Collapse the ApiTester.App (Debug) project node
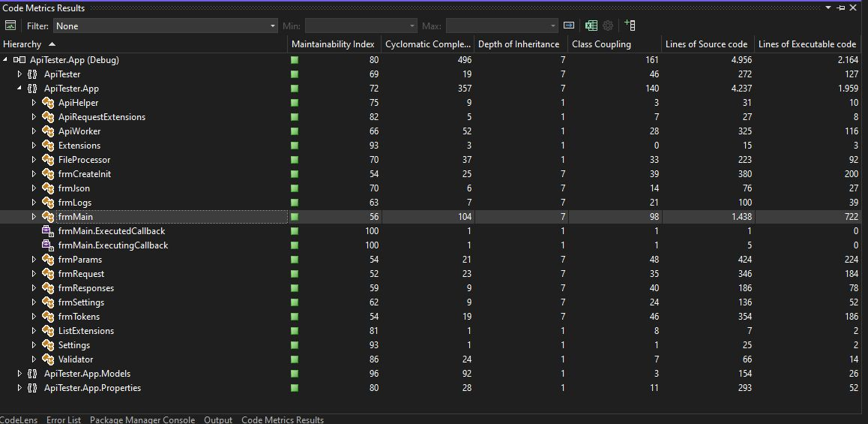This screenshot has width=868, height=424. [x=5, y=60]
